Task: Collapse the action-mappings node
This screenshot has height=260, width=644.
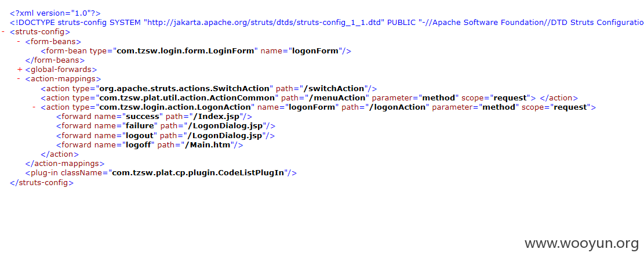Action: click(x=19, y=78)
